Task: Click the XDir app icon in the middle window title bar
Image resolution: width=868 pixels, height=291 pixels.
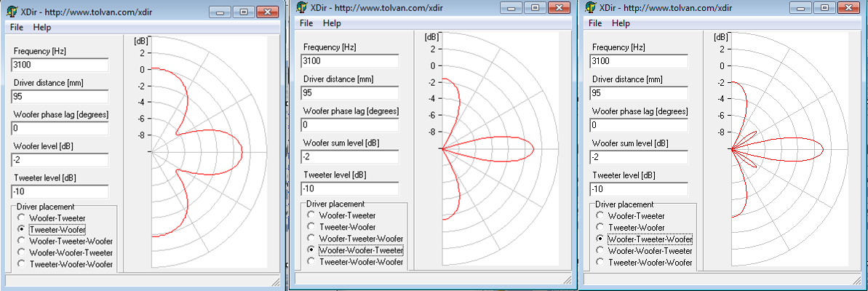Action: point(301,7)
